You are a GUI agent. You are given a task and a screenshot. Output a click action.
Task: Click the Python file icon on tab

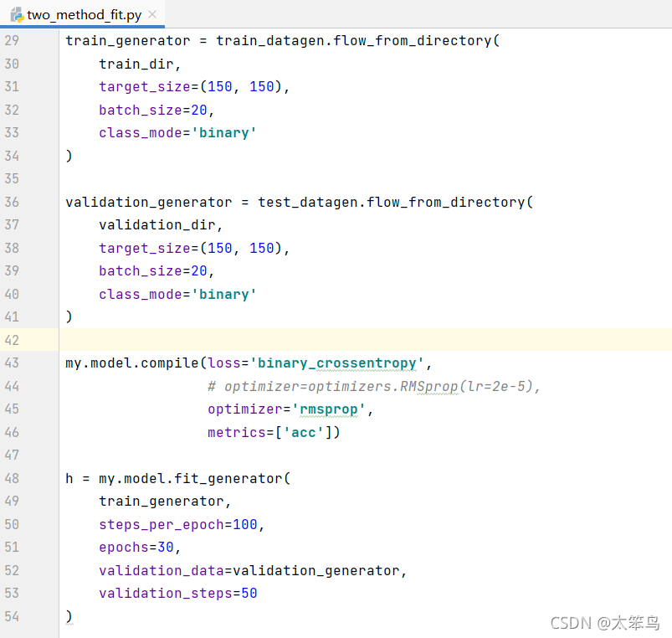click(x=17, y=14)
